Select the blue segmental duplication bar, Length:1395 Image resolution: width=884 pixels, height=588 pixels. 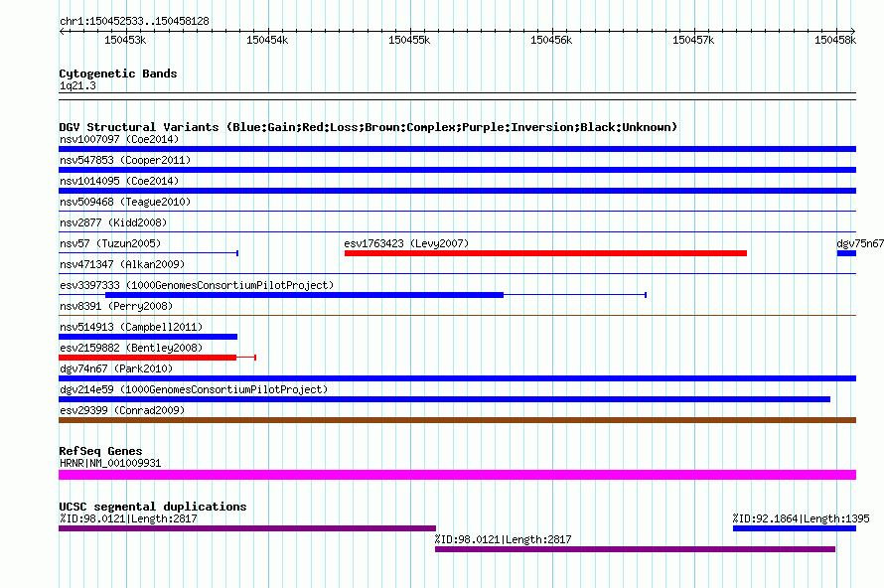click(795, 528)
